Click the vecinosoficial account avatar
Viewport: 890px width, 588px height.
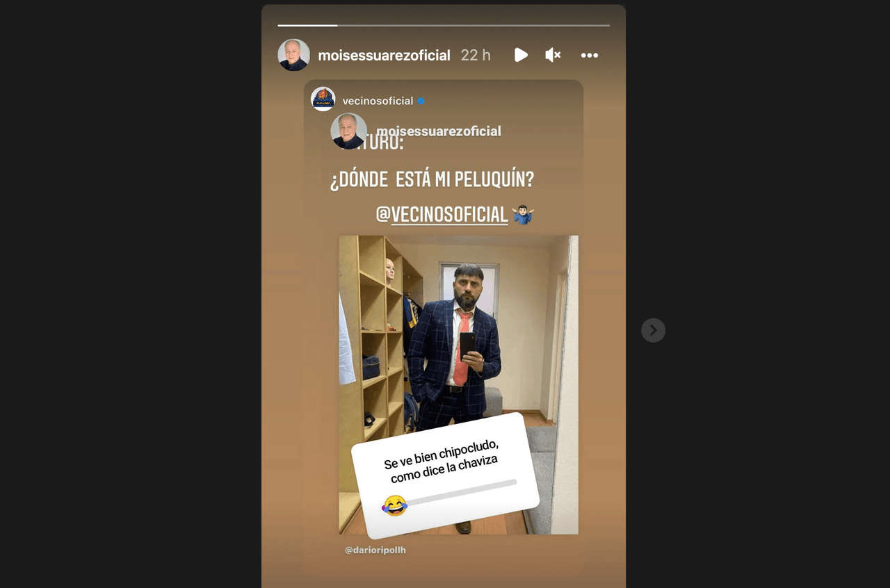[x=323, y=99]
